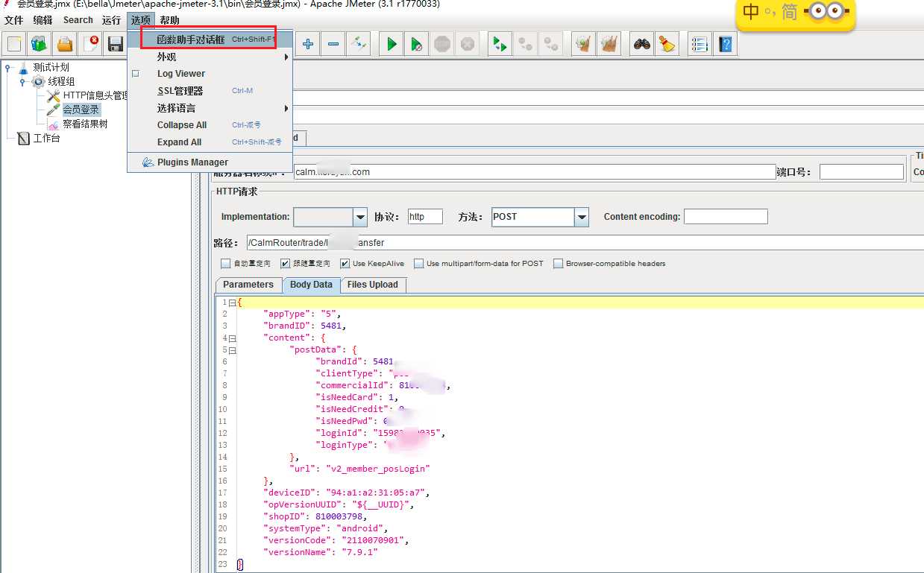Collapse JSON fold marker on line 1
This screenshot has width=924, height=573.
coord(232,303)
